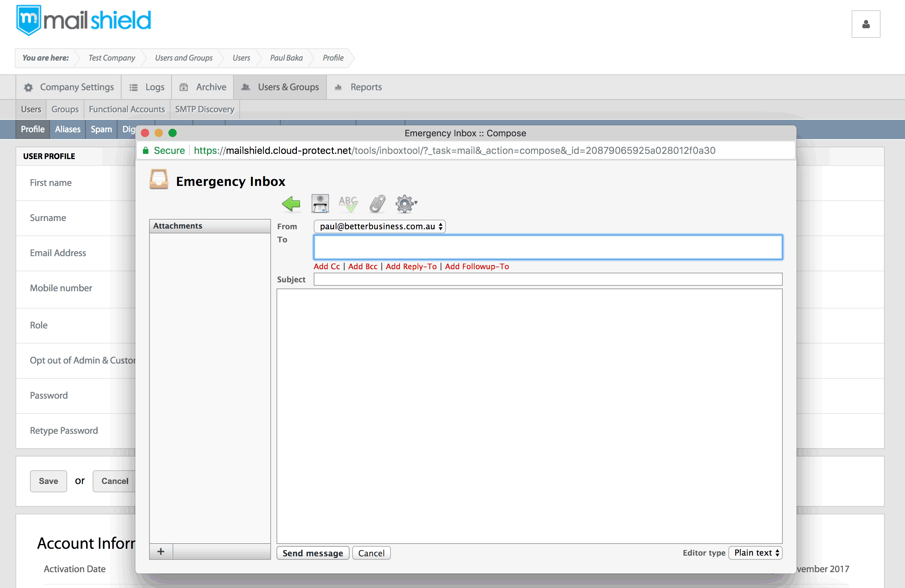This screenshot has width=905, height=588.
Task: Click the Save button on the profile page
Action: [x=48, y=481]
